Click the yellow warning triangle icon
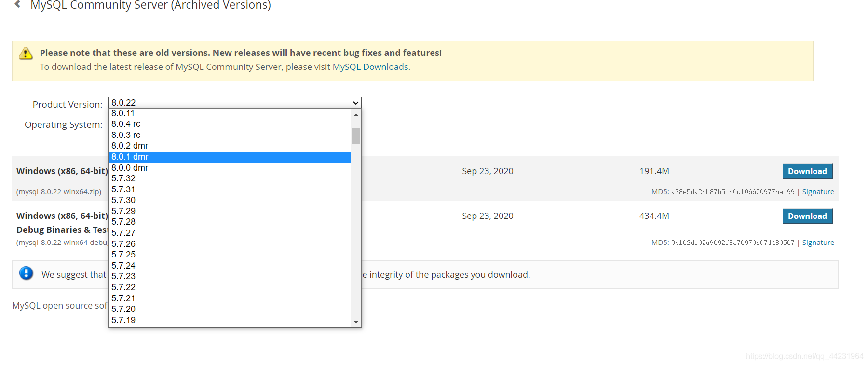Screen dimensions: 868x365 [26, 53]
